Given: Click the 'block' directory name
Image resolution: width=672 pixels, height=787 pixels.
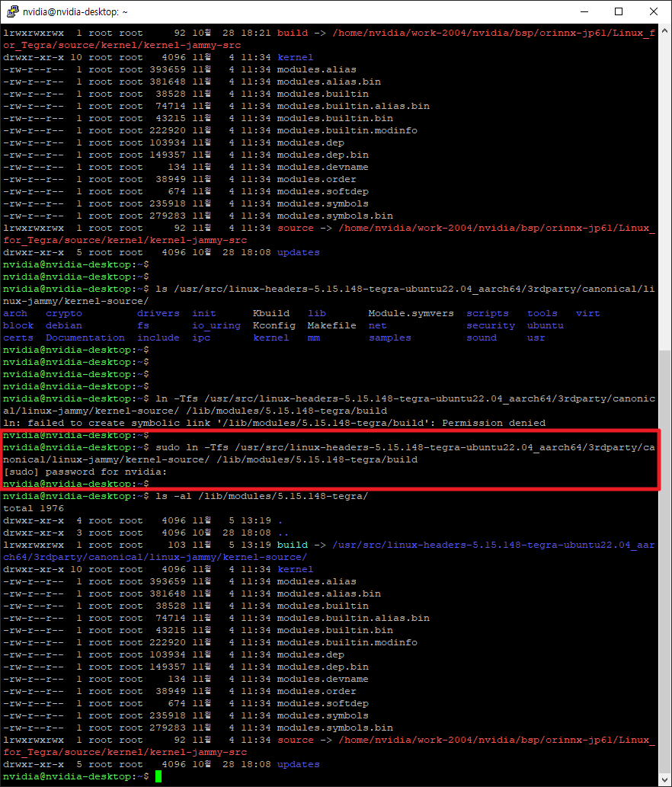Looking at the screenshot, I should [x=18, y=325].
